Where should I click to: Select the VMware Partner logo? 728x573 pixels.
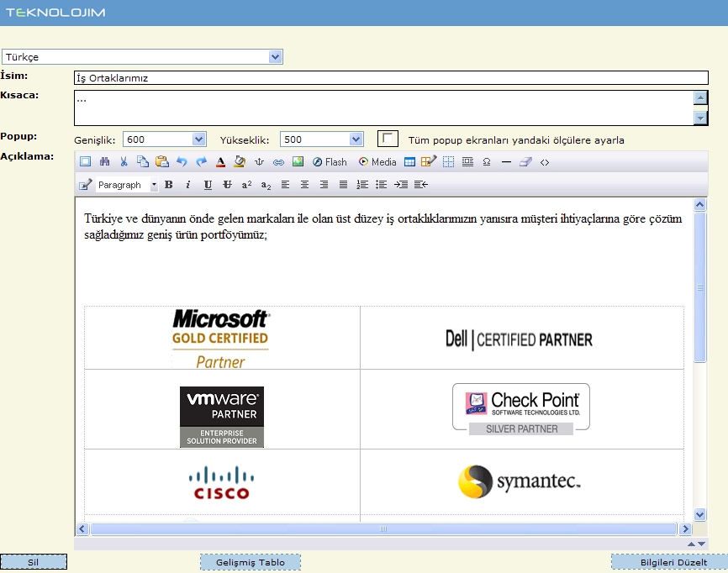[x=222, y=417]
